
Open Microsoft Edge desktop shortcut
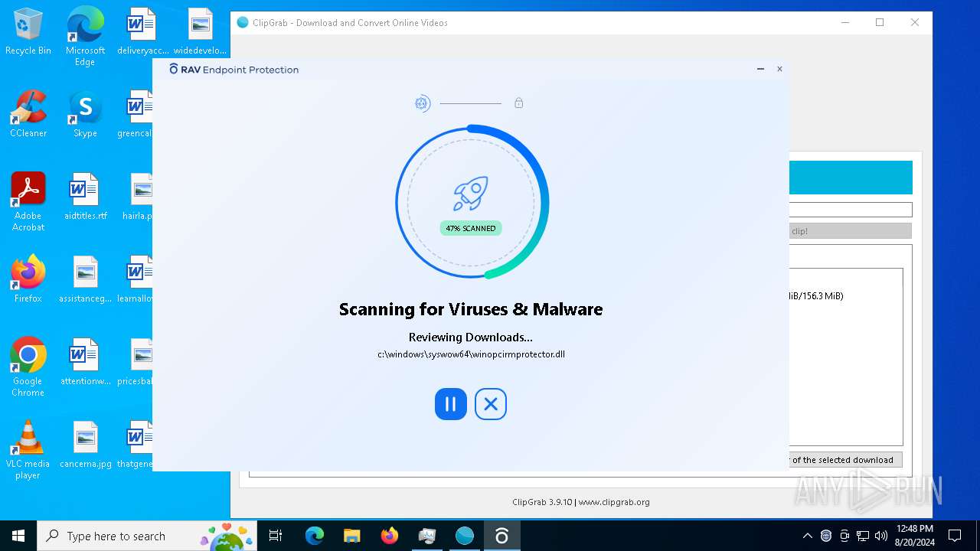coord(85,37)
